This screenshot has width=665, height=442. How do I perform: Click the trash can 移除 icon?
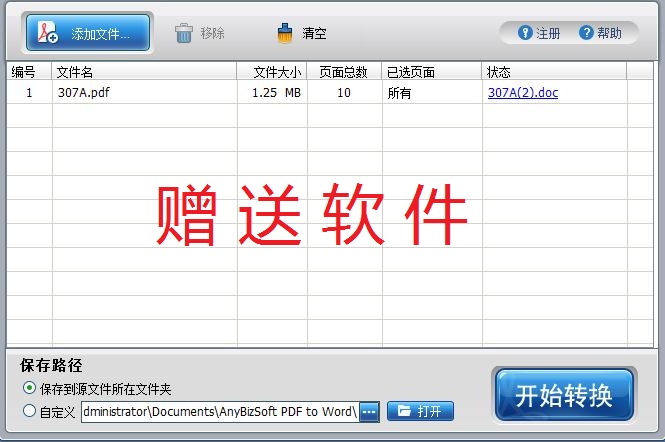pyautogui.click(x=184, y=33)
